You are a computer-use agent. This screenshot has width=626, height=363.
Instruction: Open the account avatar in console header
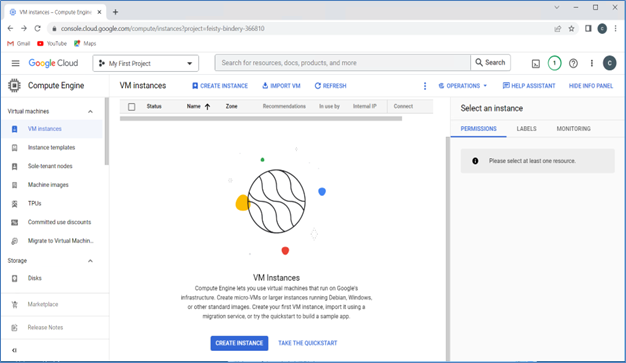[609, 63]
